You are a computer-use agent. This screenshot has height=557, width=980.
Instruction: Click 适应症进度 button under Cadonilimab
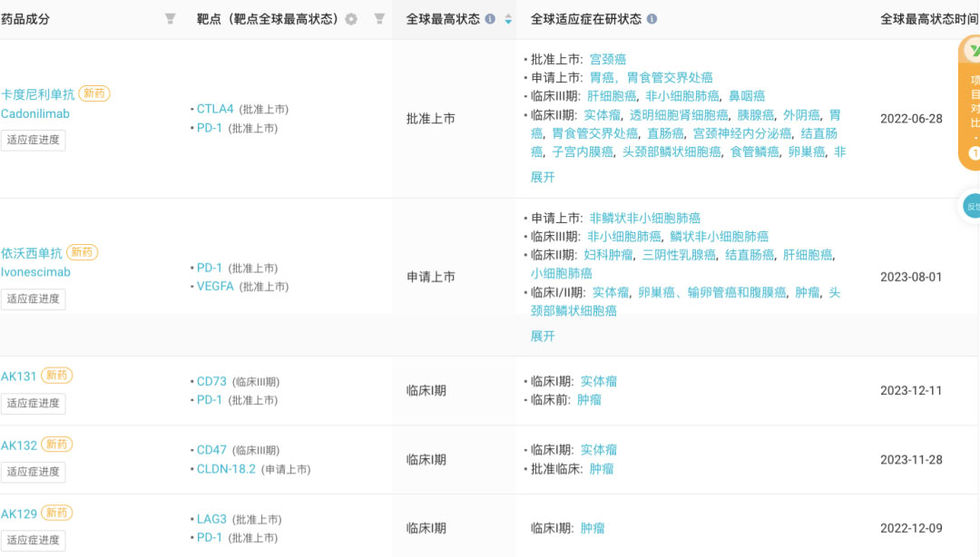point(34,140)
